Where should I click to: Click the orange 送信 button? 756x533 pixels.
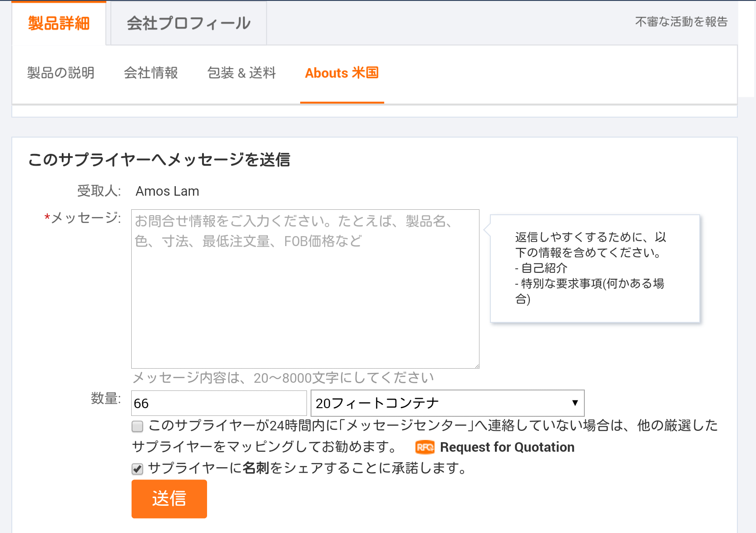(169, 498)
